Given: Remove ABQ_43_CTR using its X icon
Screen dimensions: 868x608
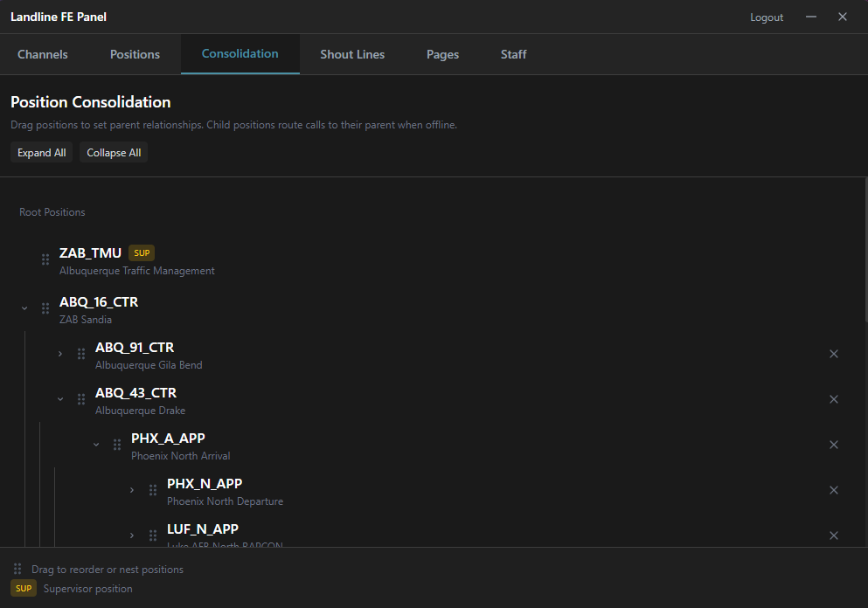Looking at the screenshot, I should click(833, 399).
